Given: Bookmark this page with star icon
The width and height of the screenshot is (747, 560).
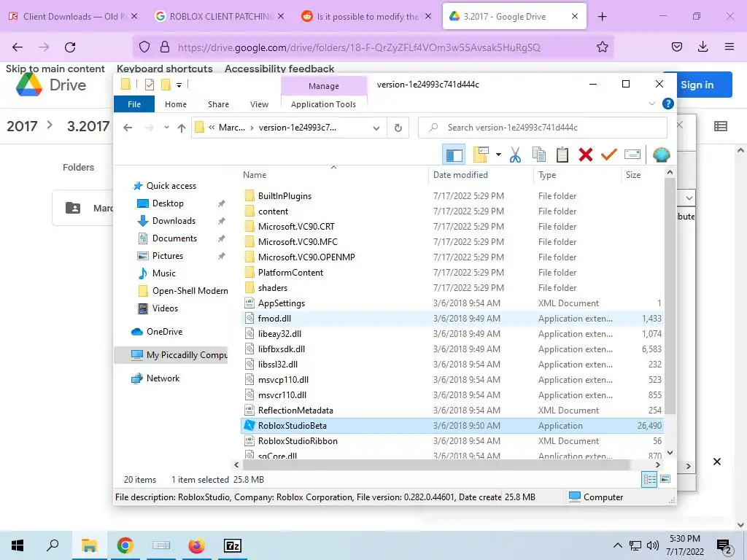Looking at the screenshot, I should coord(602,47).
